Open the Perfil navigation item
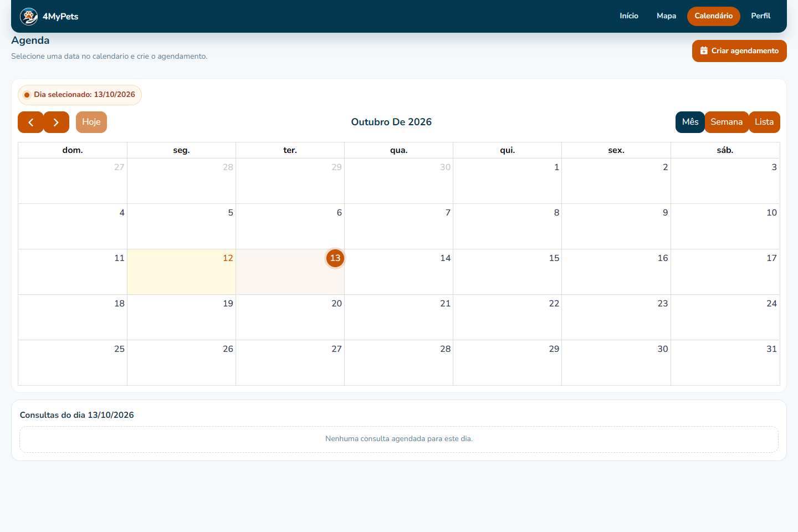 (x=761, y=16)
